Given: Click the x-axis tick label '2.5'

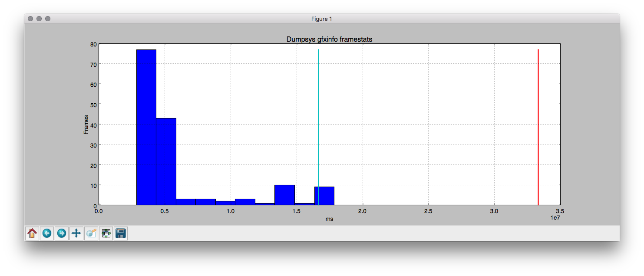Looking at the screenshot, I should [428, 211].
